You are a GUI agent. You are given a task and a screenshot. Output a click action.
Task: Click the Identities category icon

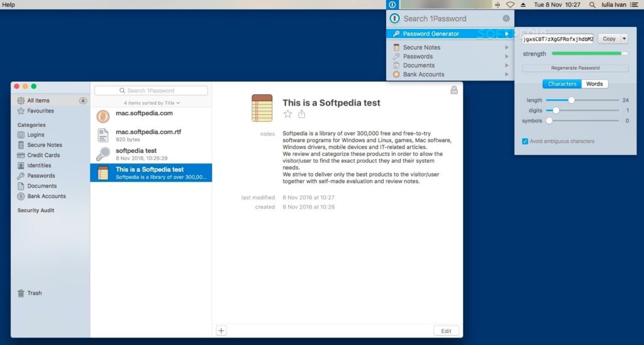click(21, 165)
